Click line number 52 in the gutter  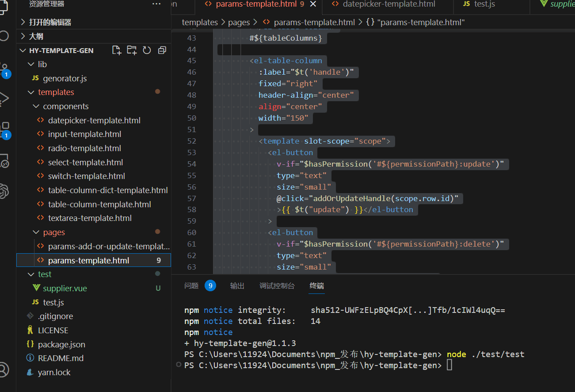tap(191, 141)
